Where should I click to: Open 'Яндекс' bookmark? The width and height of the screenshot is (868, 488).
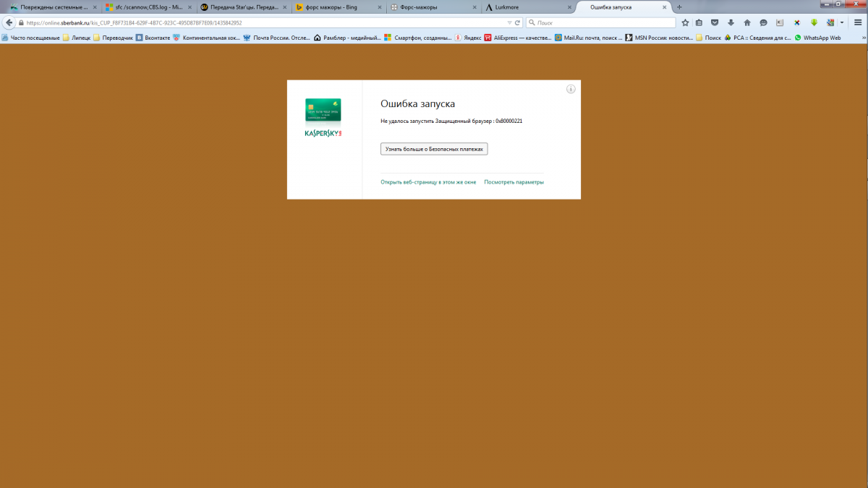coord(469,38)
